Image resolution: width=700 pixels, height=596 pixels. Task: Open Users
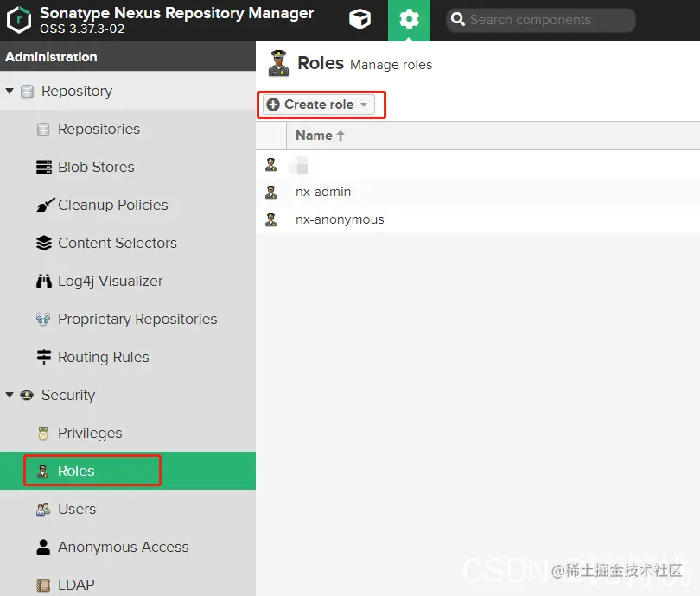77,509
